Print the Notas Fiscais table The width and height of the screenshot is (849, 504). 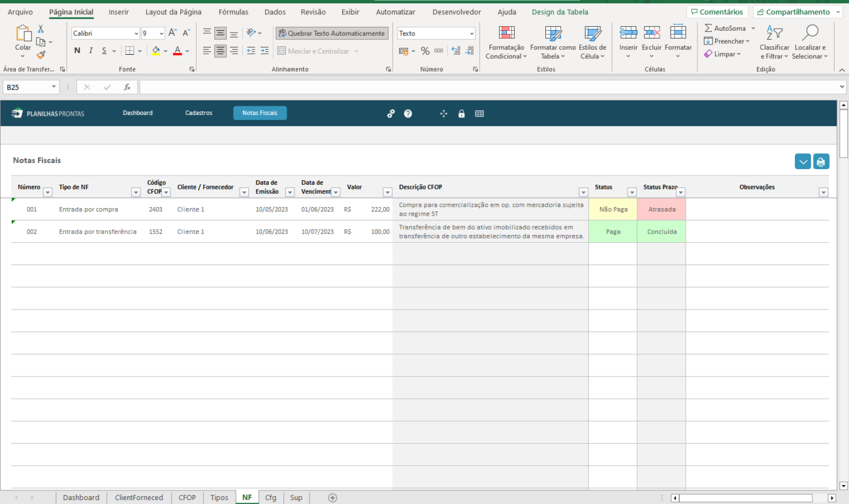tap(821, 161)
